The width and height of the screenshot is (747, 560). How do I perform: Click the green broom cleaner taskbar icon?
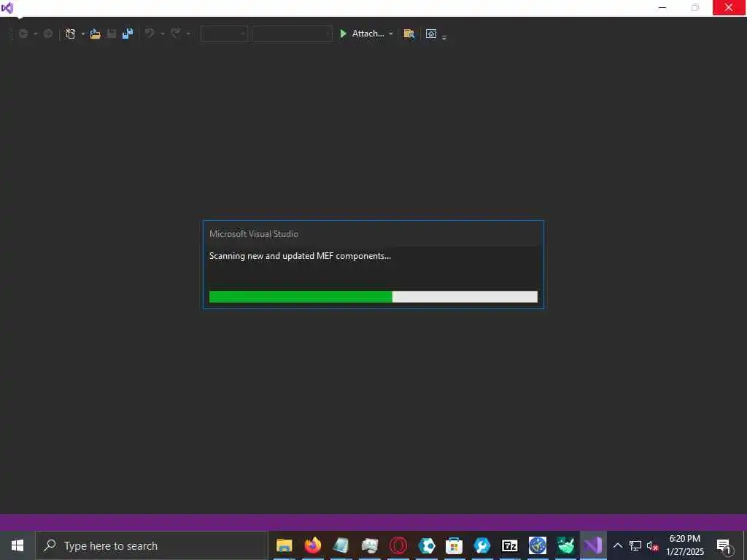pos(565,545)
